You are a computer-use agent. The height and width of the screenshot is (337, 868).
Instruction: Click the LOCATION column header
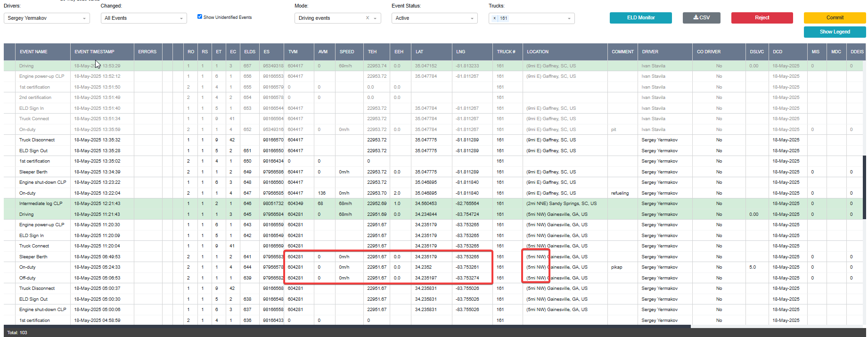[x=538, y=52]
